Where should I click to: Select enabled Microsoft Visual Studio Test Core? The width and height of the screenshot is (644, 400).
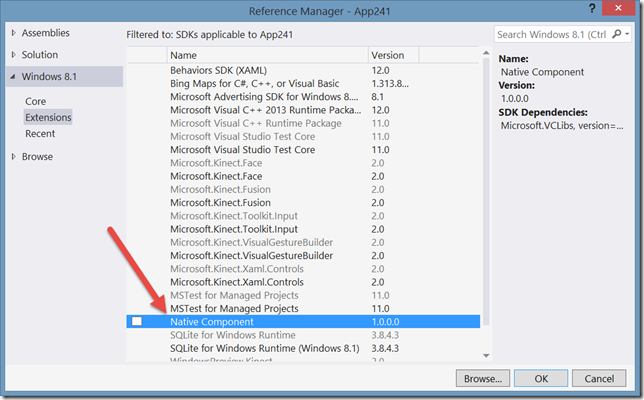point(303,149)
